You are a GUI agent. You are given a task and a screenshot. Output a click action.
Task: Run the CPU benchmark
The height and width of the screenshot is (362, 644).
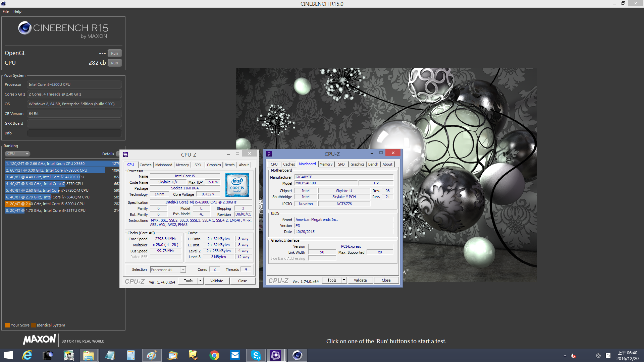tap(115, 63)
